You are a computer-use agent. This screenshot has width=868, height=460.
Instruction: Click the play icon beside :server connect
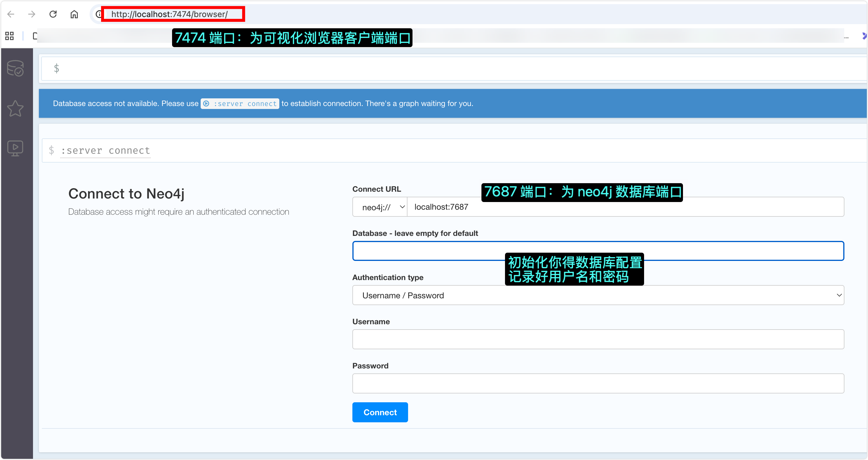pos(206,104)
